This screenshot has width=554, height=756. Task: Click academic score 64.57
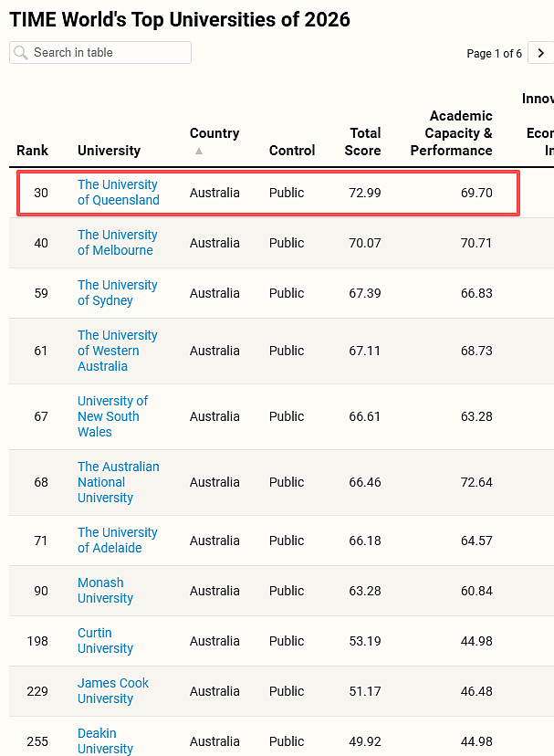[476, 541]
